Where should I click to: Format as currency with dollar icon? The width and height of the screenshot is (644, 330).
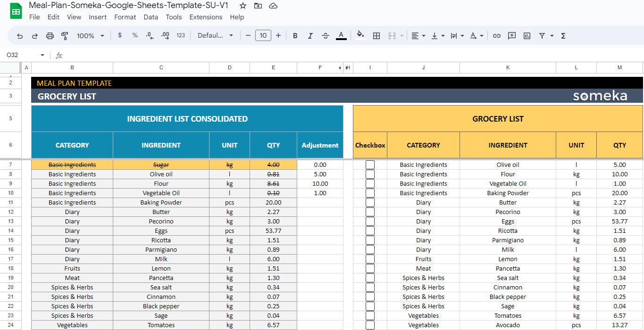tap(120, 35)
